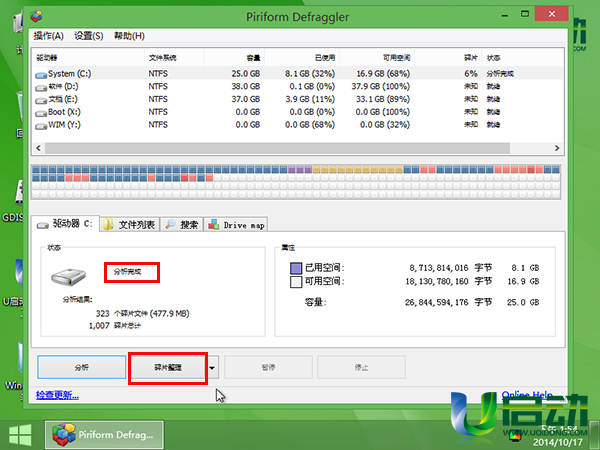Click the 25.0 GB capacity cell

coord(246,73)
